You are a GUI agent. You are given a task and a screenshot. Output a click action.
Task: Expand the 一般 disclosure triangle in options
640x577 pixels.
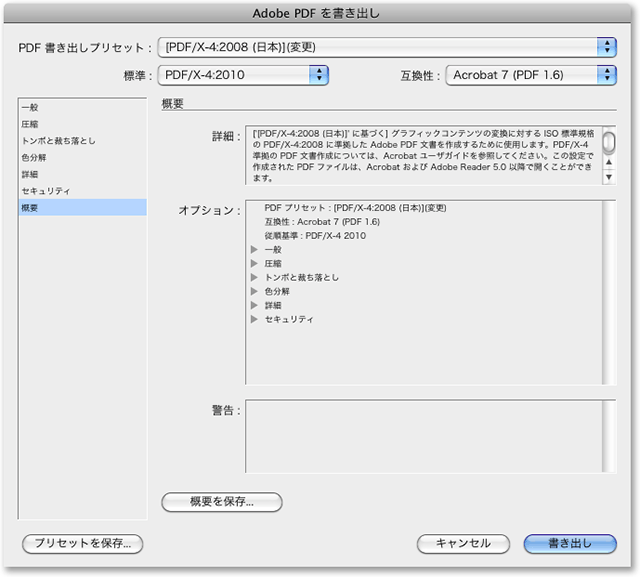[254, 250]
